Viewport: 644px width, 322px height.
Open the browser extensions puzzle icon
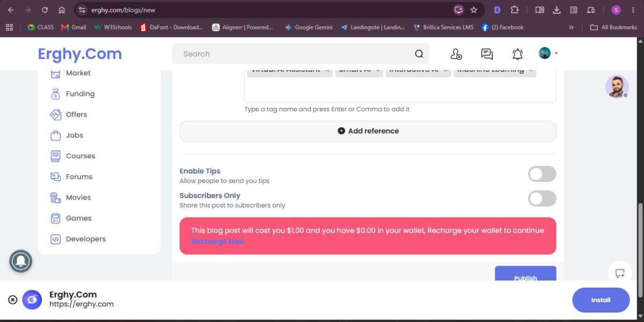pos(514,10)
